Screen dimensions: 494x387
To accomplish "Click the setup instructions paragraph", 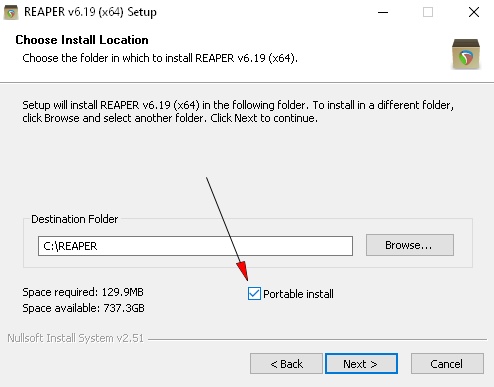I will [238, 111].
